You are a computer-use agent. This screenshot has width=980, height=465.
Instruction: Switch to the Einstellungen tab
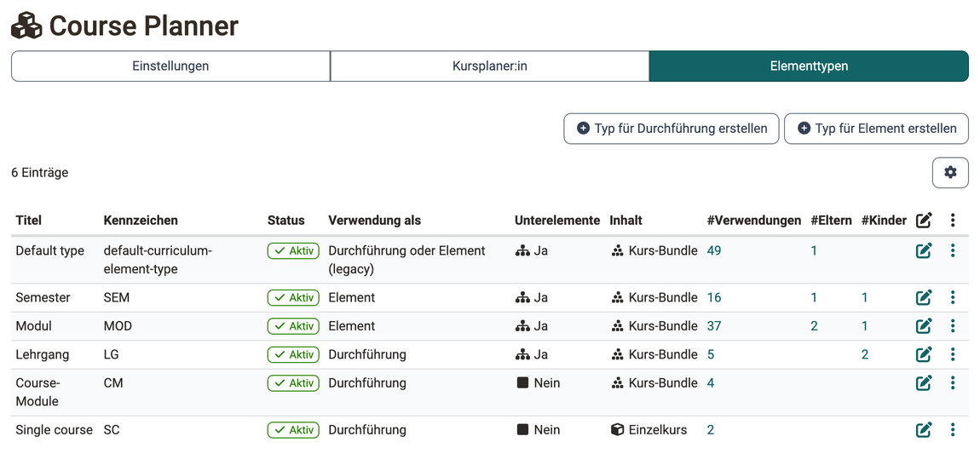point(170,66)
